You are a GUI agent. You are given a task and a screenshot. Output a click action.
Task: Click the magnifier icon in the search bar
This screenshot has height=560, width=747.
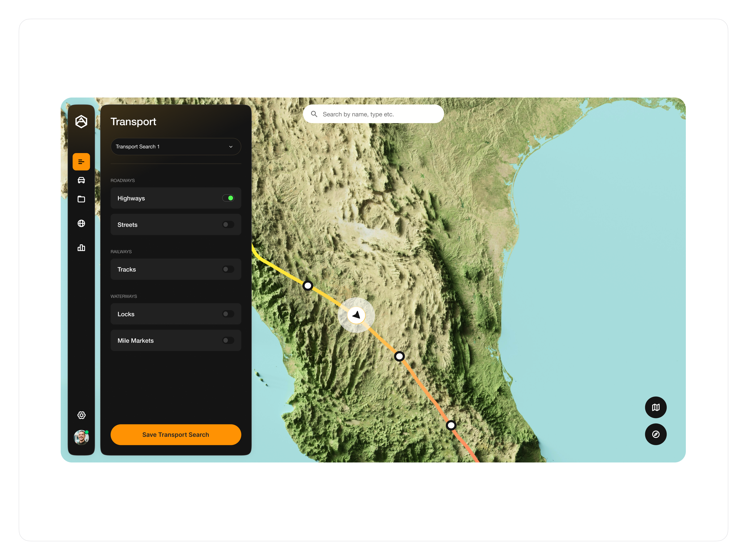[x=314, y=114]
